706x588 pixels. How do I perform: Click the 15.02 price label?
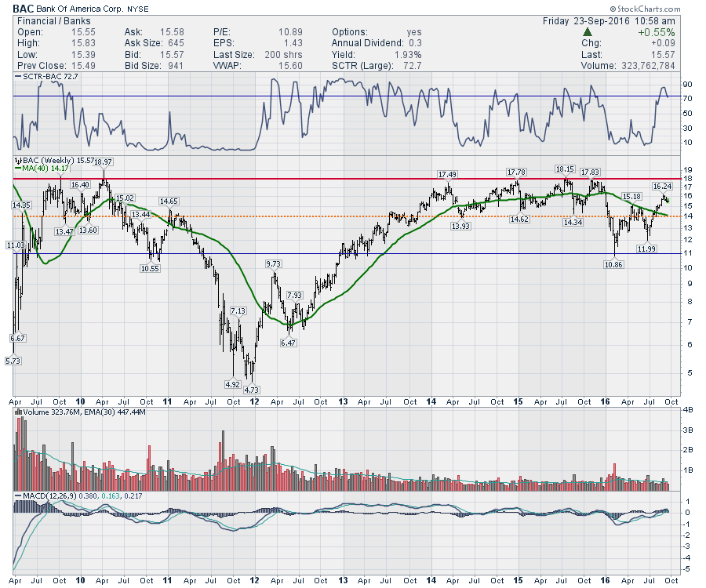tap(125, 198)
